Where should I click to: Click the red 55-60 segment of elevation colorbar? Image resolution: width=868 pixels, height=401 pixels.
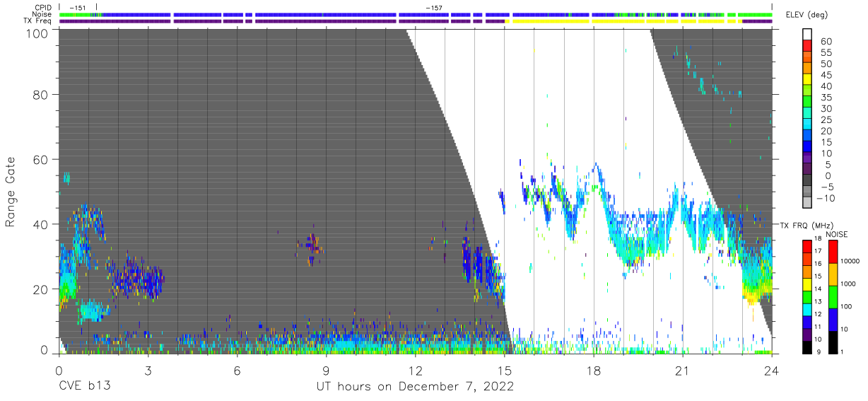807,47
